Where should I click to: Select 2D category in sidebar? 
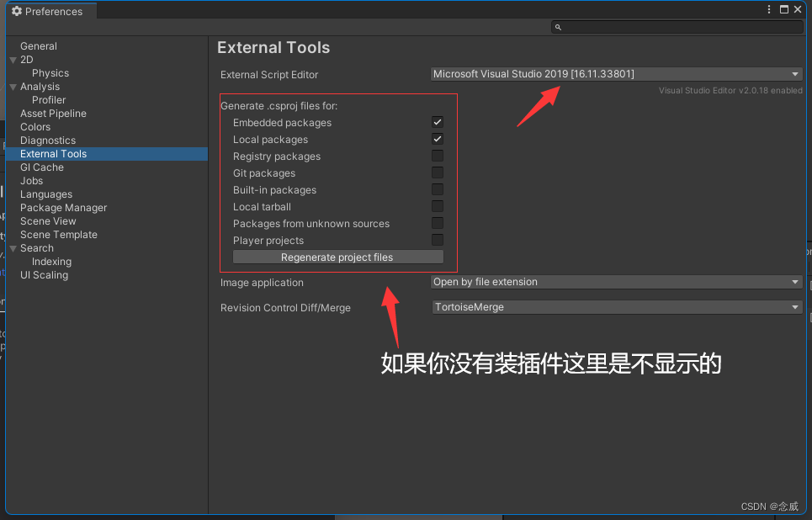(x=26, y=60)
